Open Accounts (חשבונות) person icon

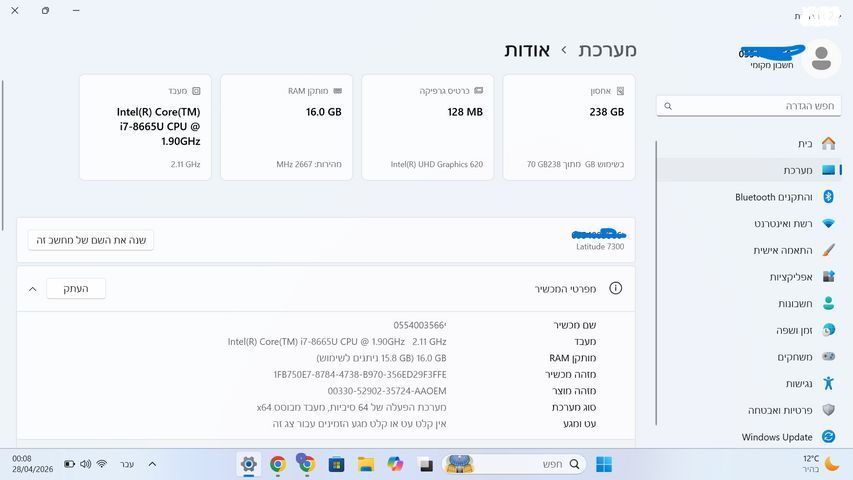coord(828,303)
